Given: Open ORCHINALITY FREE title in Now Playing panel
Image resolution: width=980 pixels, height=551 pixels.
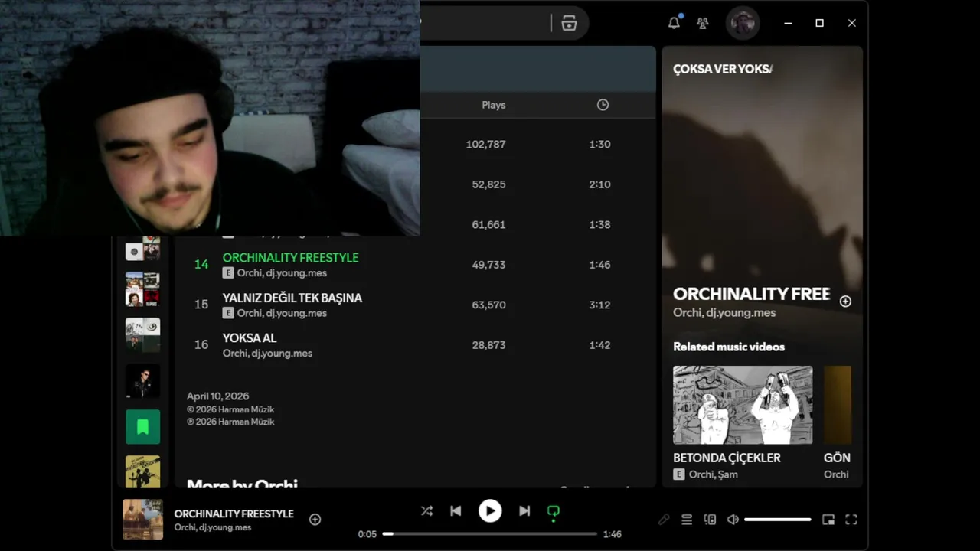Looking at the screenshot, I should (x=751, y=294).
